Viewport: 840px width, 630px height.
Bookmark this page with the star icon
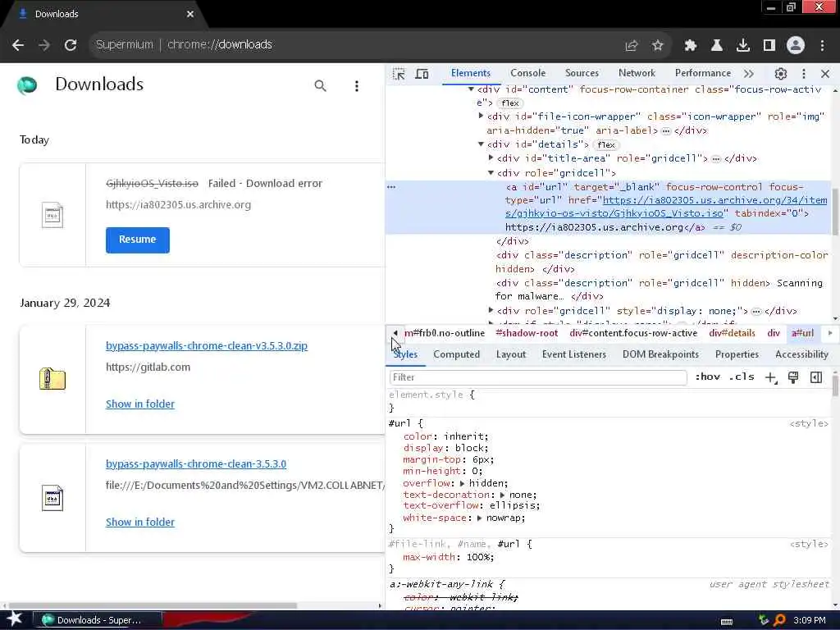(658, 46)
